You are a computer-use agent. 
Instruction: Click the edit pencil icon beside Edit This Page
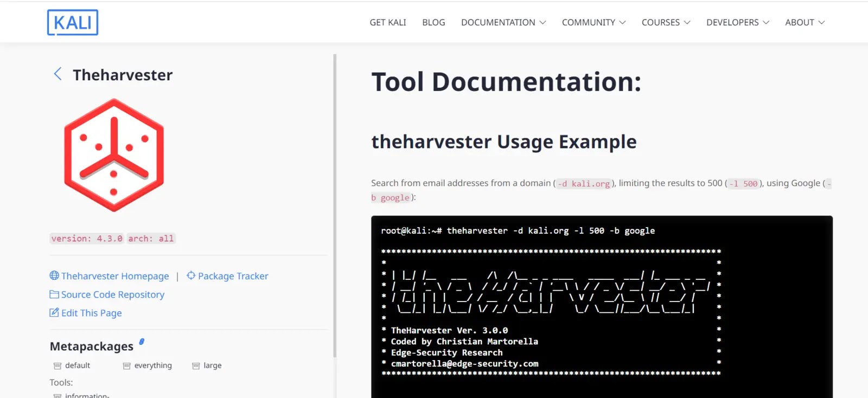click(x=54, y=312)
